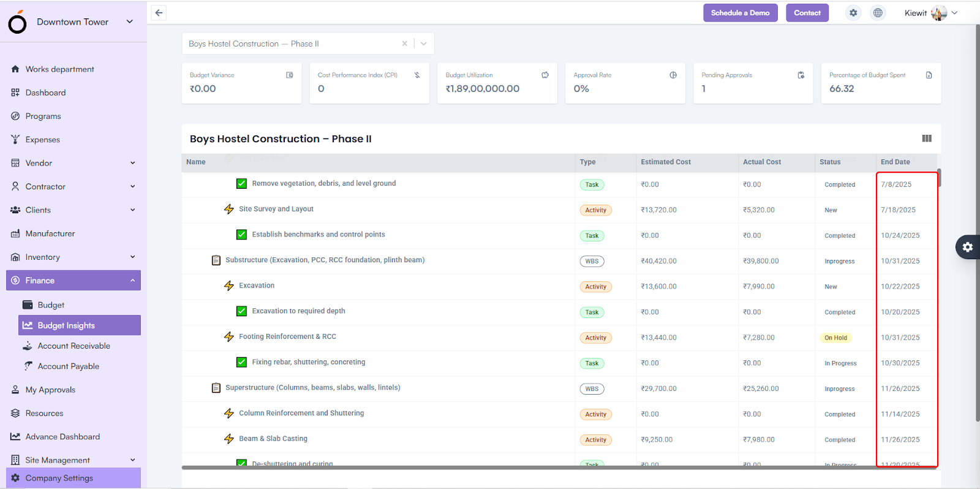Click the Budget Utilization card icon
This screenshot has width=980, height=489.
pos(545,75)
